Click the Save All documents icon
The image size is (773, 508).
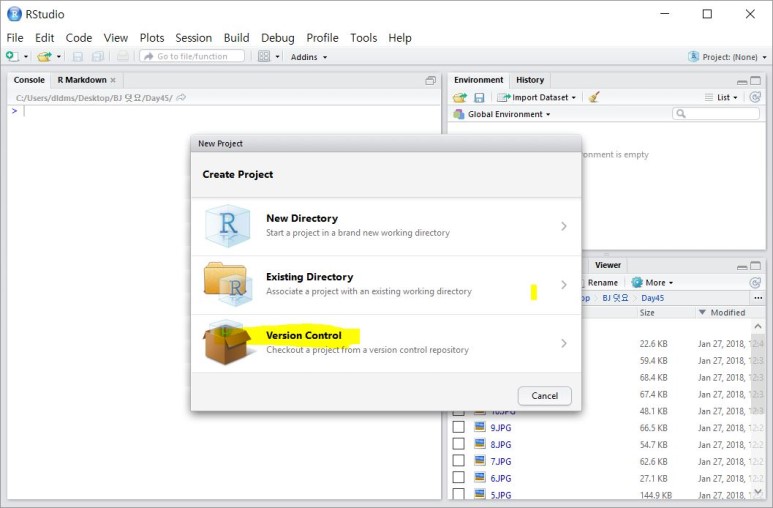coord(98,57)
